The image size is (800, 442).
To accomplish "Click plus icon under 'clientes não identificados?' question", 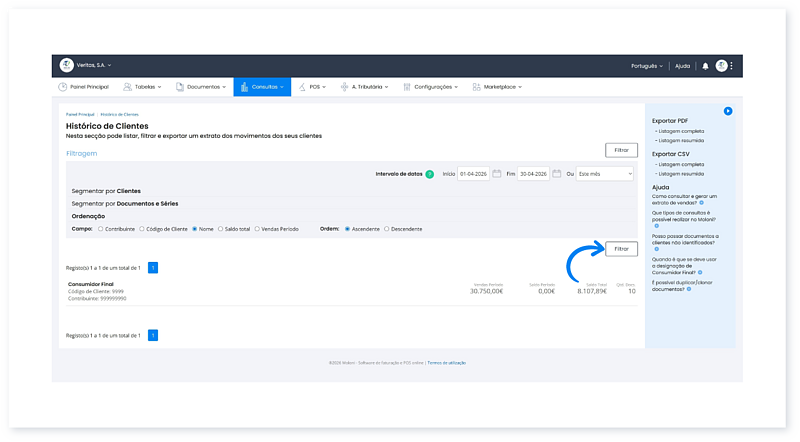I will [657, 249].
